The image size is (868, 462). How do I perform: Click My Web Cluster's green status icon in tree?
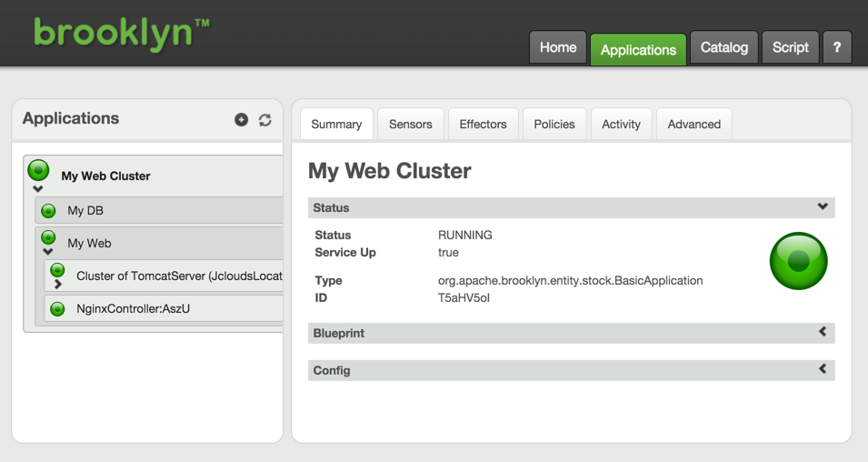coord(38,170)
